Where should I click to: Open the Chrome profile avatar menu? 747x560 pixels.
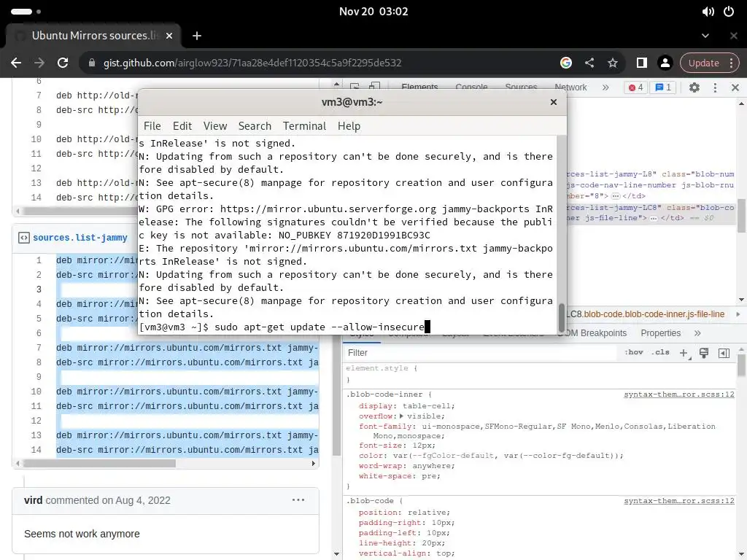point(665,63)
